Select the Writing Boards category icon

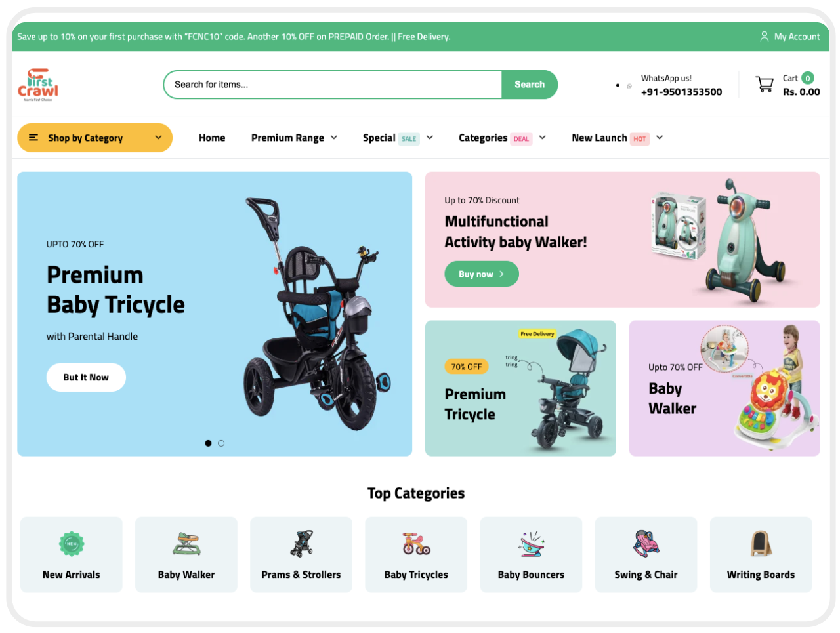coord(761,544)
